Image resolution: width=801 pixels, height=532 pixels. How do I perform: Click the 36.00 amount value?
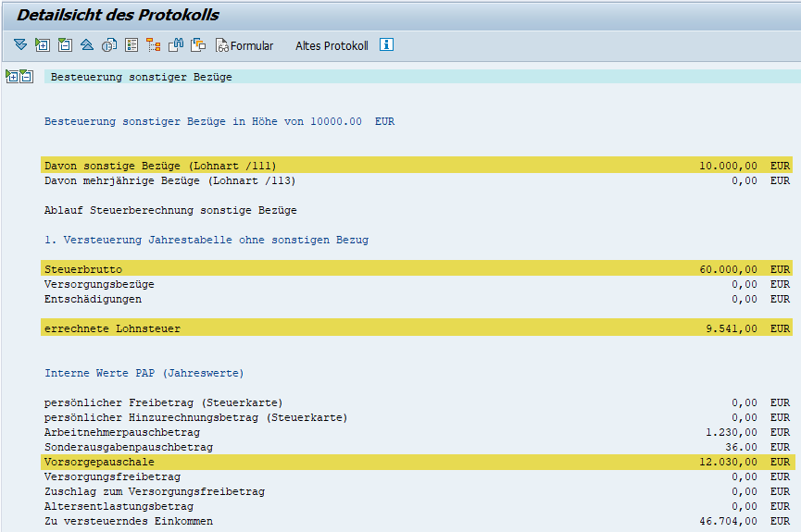[x=741, y=447]
